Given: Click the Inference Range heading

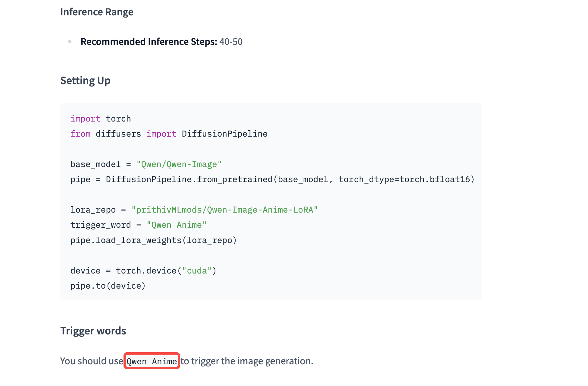Looking at the screenshot, I should click(x=97, y=12).
